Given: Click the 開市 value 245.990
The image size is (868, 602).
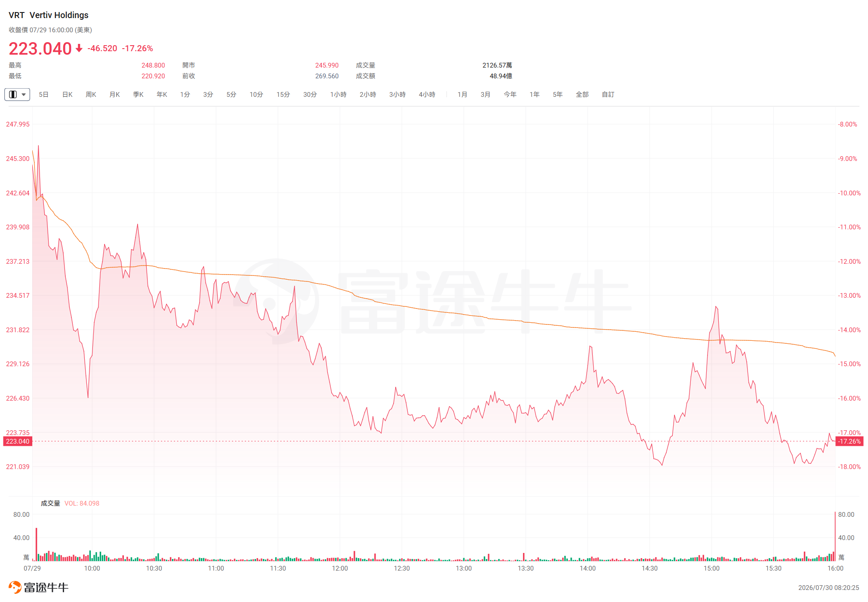Looking at the screenshot, I should pyautogui.click(x=327, y=65).
